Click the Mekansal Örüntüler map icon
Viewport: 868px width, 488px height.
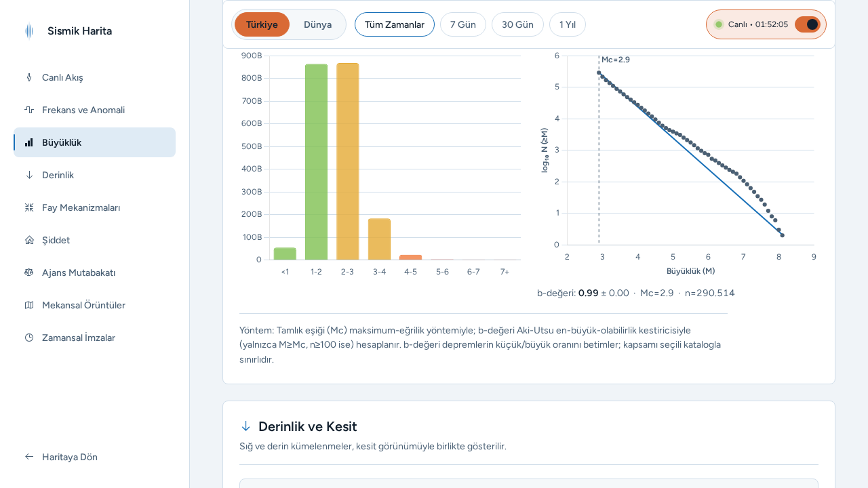(29, 305)
